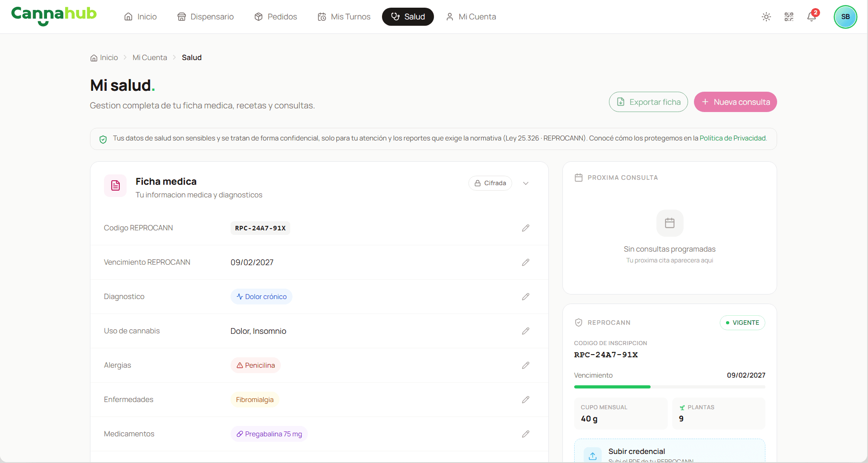The width and height of the screenshot is (868, 463).
Task: Start a Nueva consulta
Action: pyautogui.click(x=736, y=102)
